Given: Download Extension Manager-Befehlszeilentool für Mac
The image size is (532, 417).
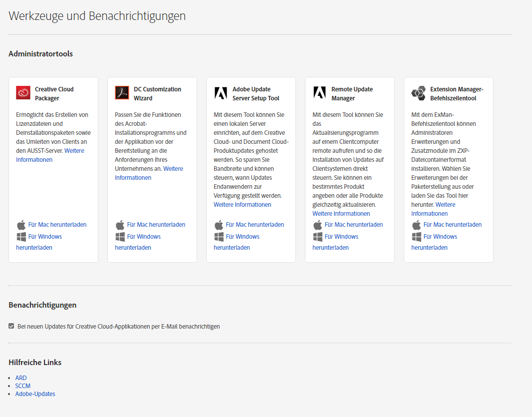Looking at the screenshot, I should 453,225.
